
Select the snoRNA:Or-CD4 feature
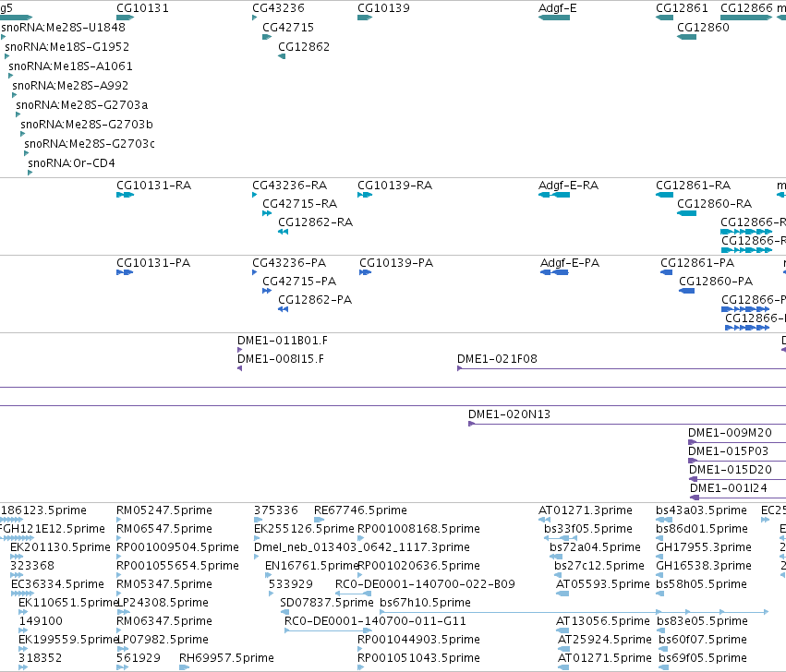pyautogui.click(x=71, y=163)
